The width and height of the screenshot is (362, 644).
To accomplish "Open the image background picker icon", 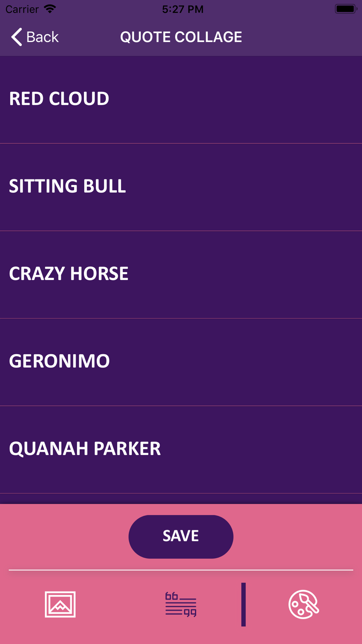I will coord(60,604).
